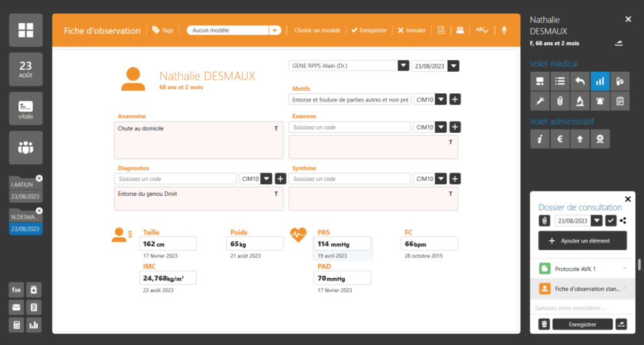Screen dimensions: 644x345
Task: Toggle the checkmark button beside consultation date
Action: coord(611,220)
